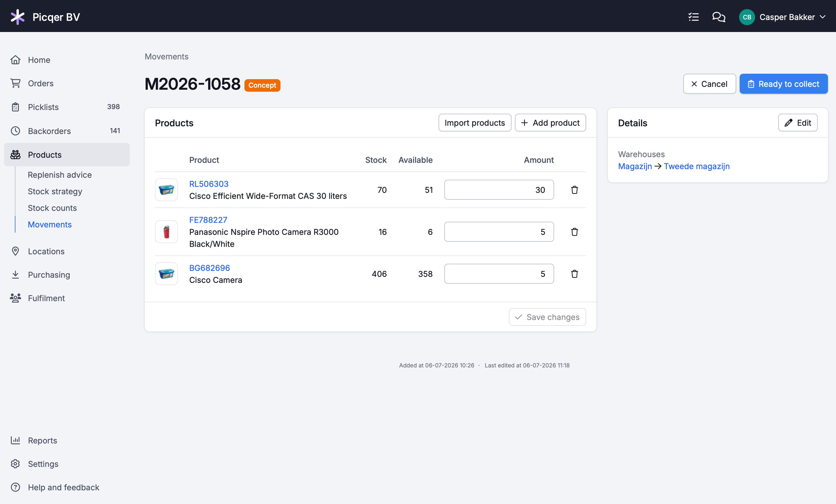Edit the movement details
The height and width of the screenshot is (504, 836).
[x=798, y=123]
